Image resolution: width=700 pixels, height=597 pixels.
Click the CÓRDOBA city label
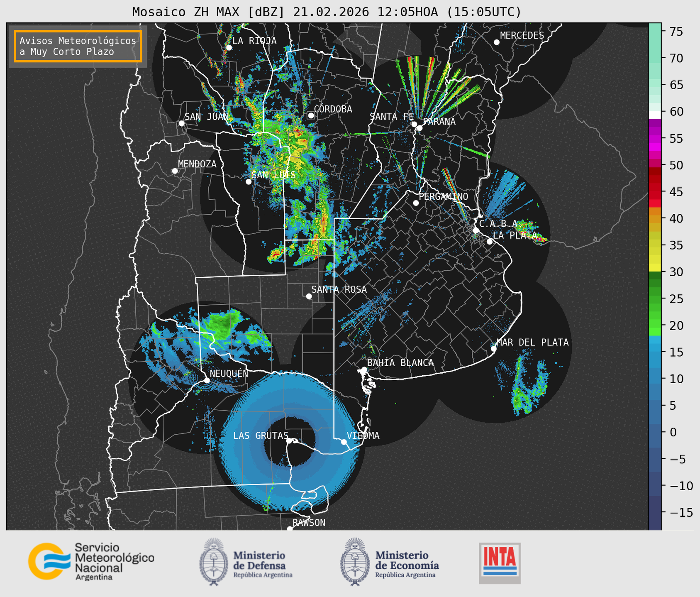coord(333,109)
